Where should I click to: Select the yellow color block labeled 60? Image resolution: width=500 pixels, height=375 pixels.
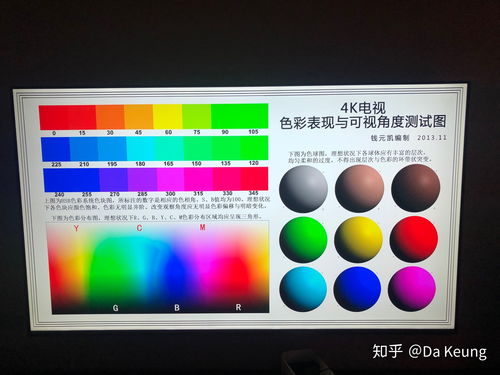pyautogui.click(x=167, y=116)
